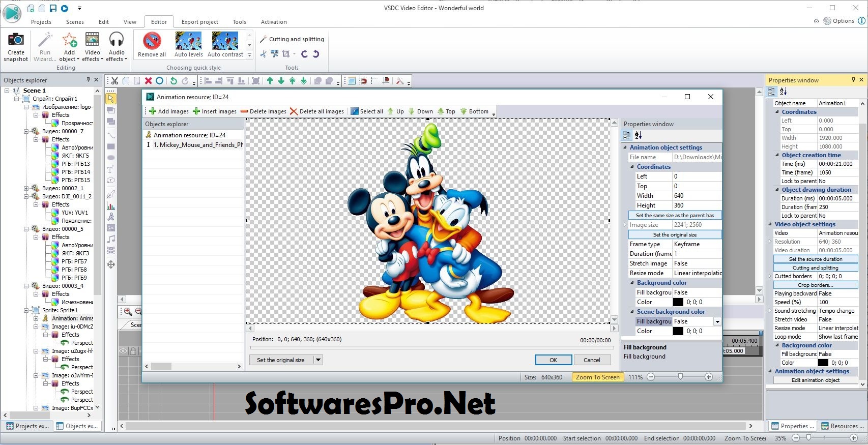The height and width of the screenshot is (445, 868).
Task: Toggle the timeline track eye visibility icon
Action: 123,351
